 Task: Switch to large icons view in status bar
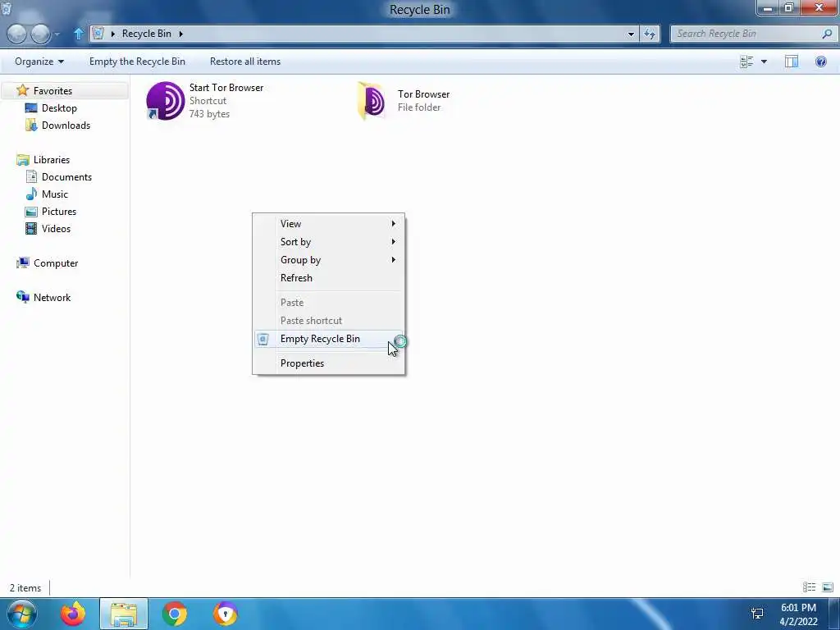click(828, 587)
